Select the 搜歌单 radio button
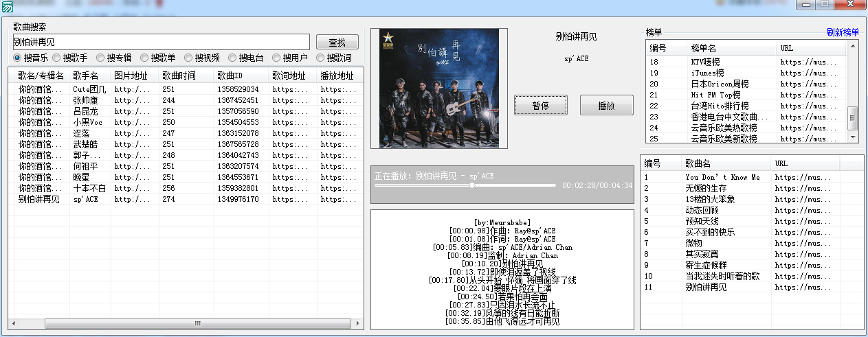868x337 pixels. [157, 58]
